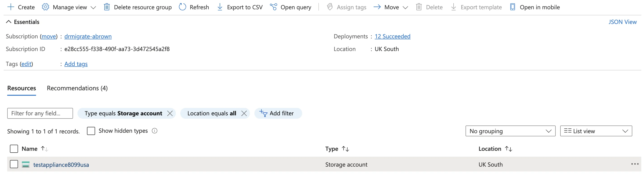Click the Location column header

pos(490,149)
